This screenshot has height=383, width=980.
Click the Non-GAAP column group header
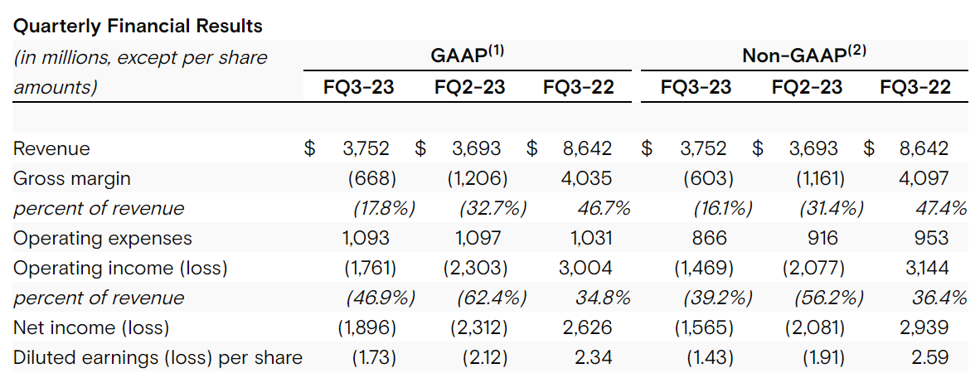point(804,56)
